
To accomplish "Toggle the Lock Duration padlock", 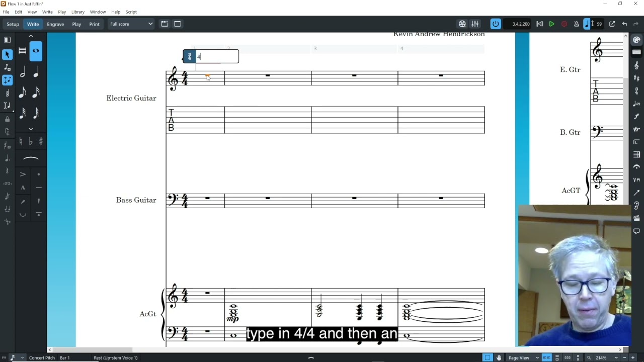I will pos(7,119).
